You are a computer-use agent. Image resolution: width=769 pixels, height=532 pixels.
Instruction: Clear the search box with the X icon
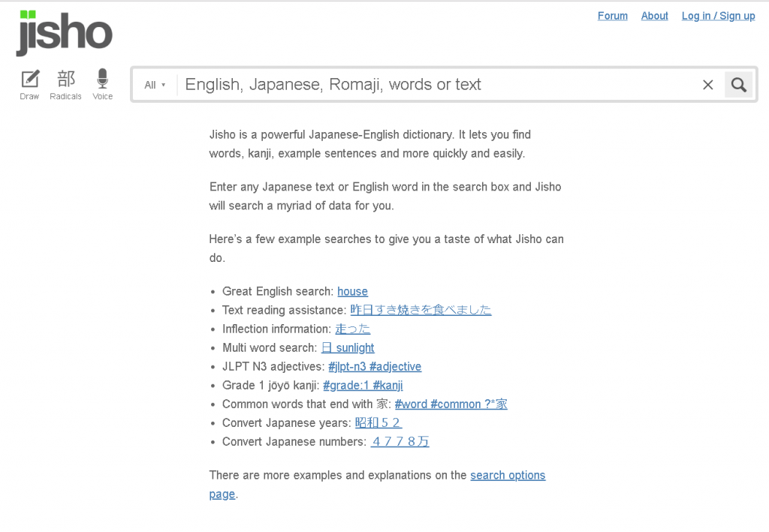tap(707, 85)
